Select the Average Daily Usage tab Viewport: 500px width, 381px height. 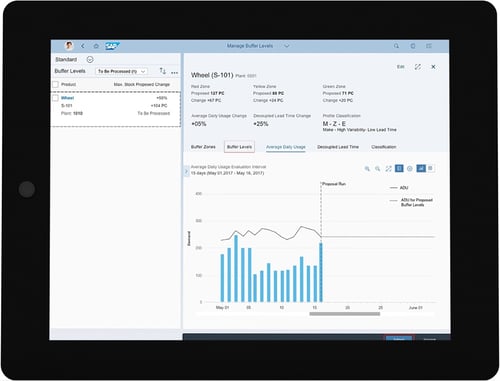coord(286,147)
